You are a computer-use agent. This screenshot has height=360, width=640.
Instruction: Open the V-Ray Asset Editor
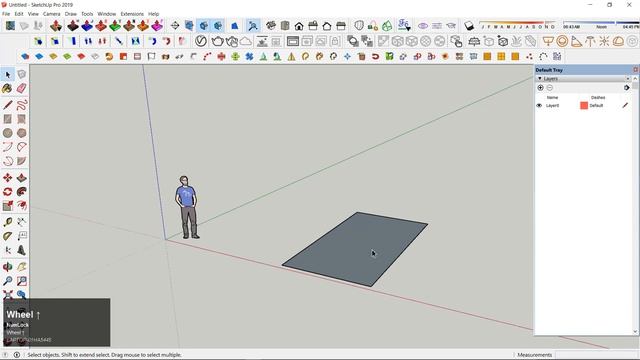(200, 41)
